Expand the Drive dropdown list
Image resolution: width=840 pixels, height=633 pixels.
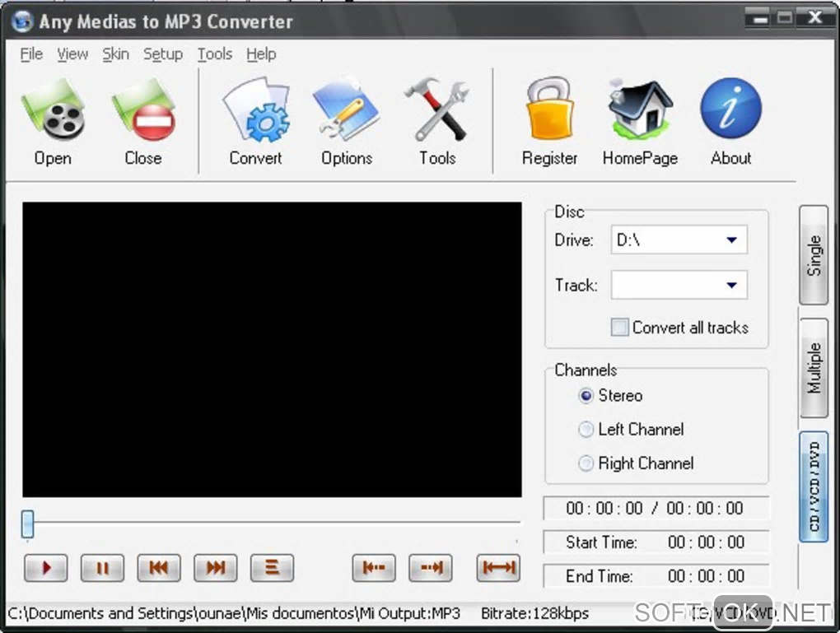[x=732, y=240]
